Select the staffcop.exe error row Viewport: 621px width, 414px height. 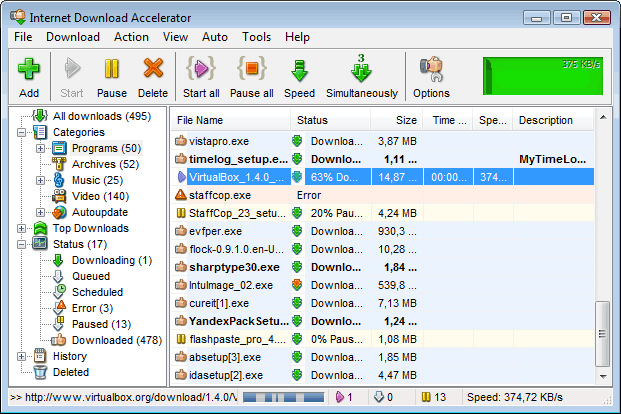(x=383, y=195)
